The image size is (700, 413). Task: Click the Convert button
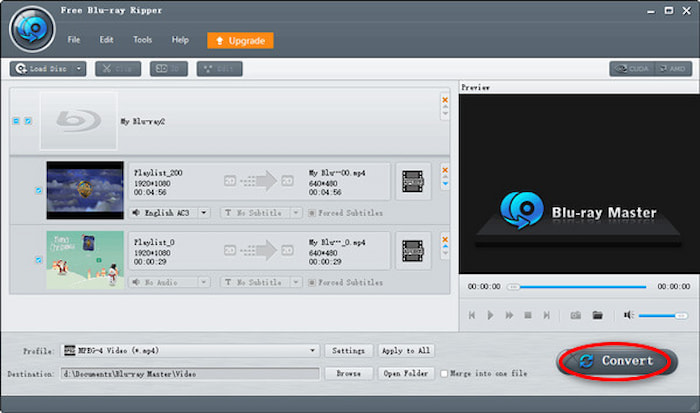617,361
